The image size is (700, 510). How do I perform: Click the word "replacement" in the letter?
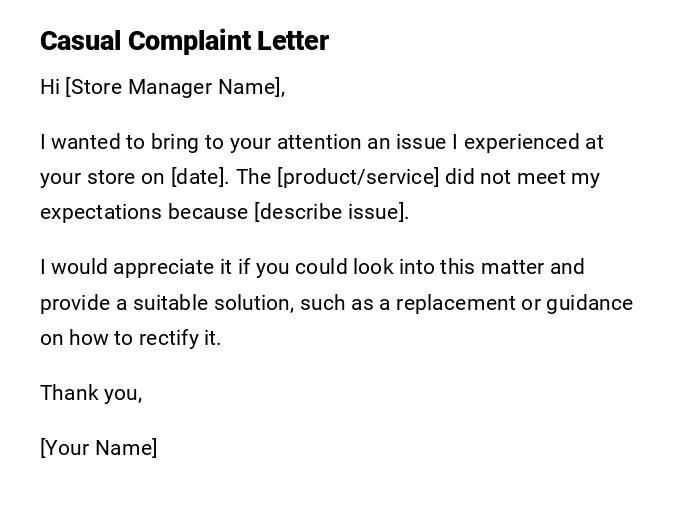pyautogui.click(x=456, y=303)
